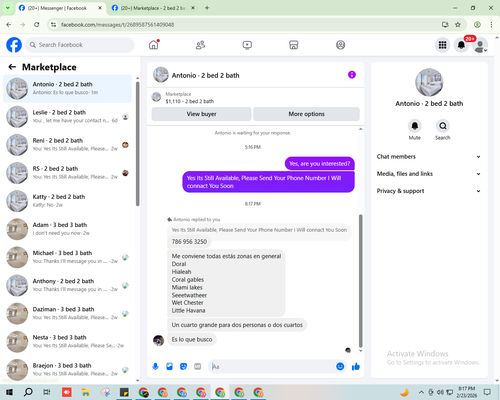Switch to the Marketplace - 2 bed tab

(153, 8)
